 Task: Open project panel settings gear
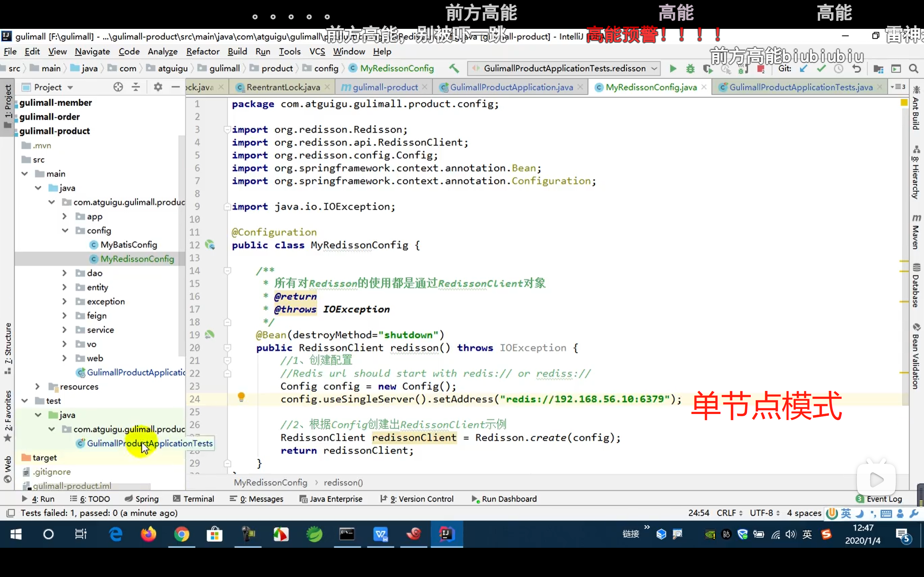158,87
